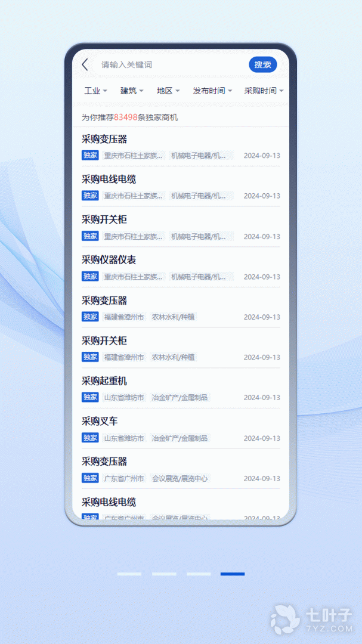Viewport: 362px width, 644px height.
Task: Select the fourth active page indicator
Action: 233,574
